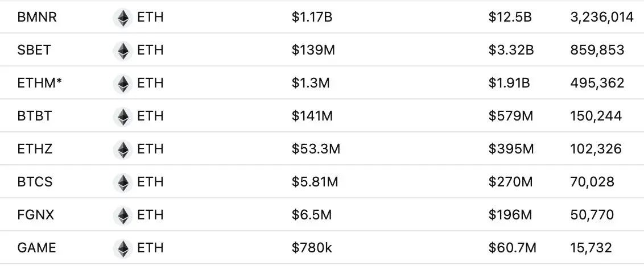This screenshot has height=266, width=644.
Task: Click the Ethereum icon in the ETHM* row
Action: pyautogui.click(x=122, y=84)
